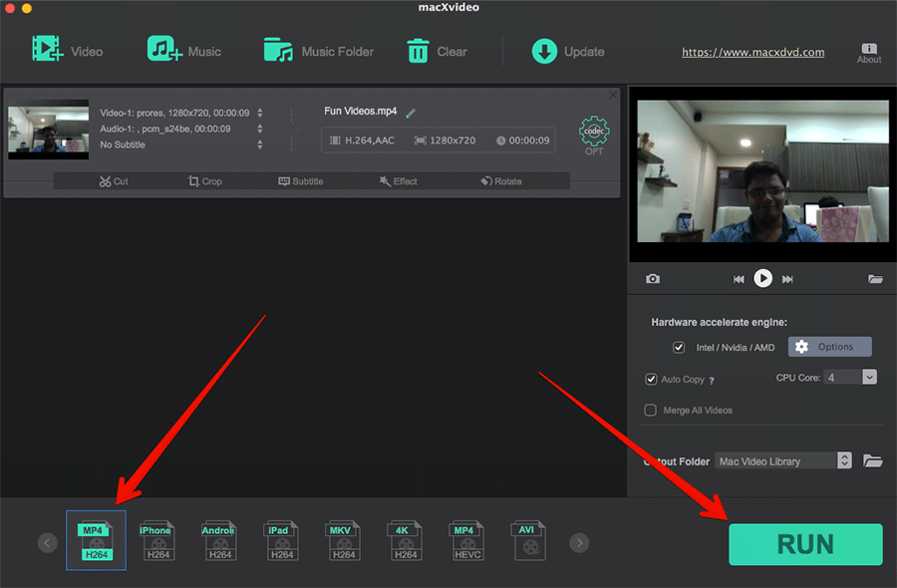Click the output info H.264,AAC box
The image size is (897, 588).
[x=439, y=141]
